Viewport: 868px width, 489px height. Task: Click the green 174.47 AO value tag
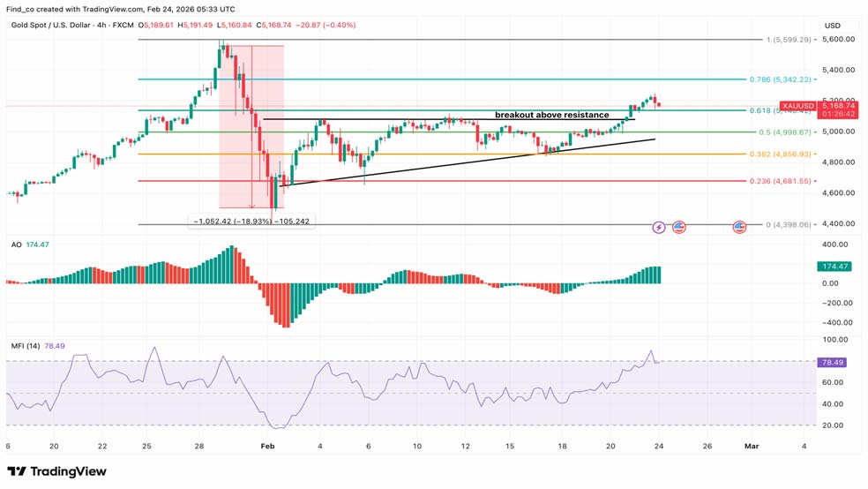tap(834, 265)
